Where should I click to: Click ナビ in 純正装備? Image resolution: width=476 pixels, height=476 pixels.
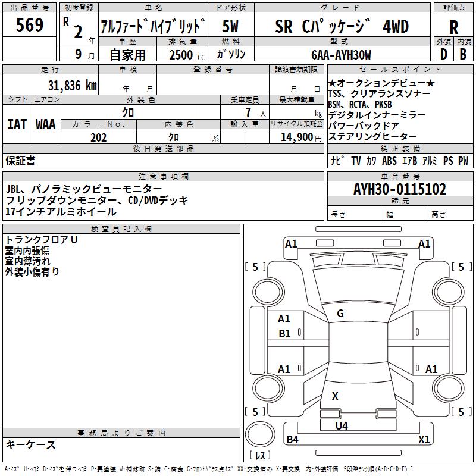point(337,161)
